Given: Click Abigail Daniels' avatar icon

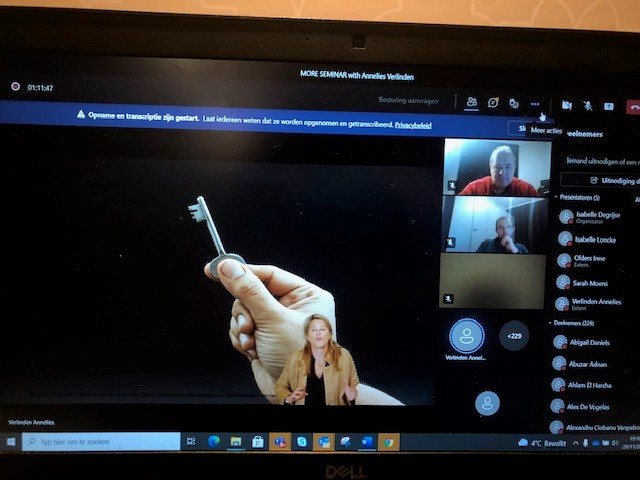Looking at the screenshot, I should pyautogui.click(x=560, y=342).
